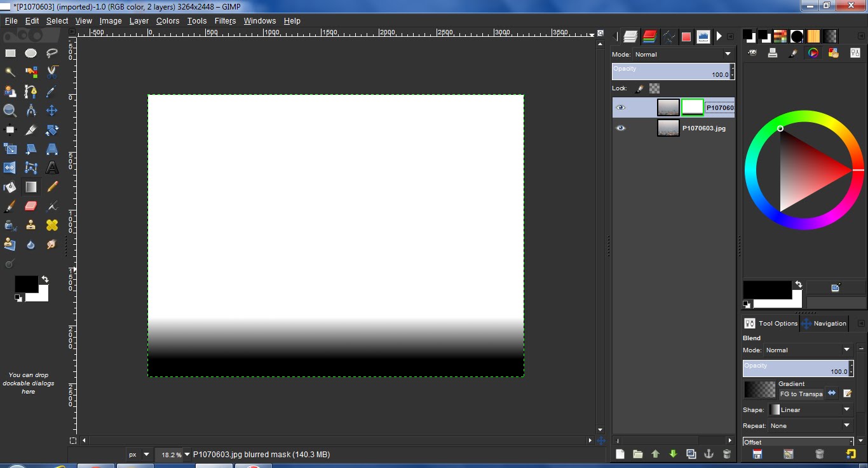
Task: Edit the current gradient
Action: [847, 394]
